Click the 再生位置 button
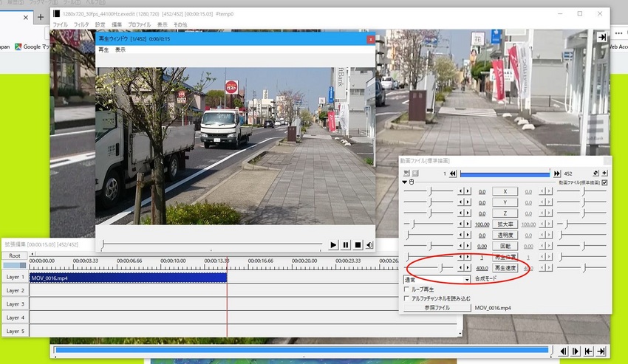The image size is (628, 364). click(x=505, y=257)
